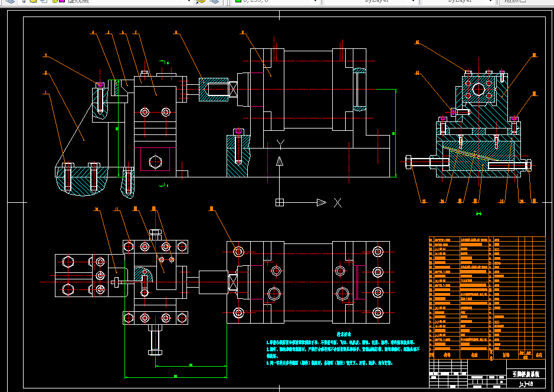Toggle the layer on/off lightbulb
The image size is (554, 392).
[x=24, y=1]
